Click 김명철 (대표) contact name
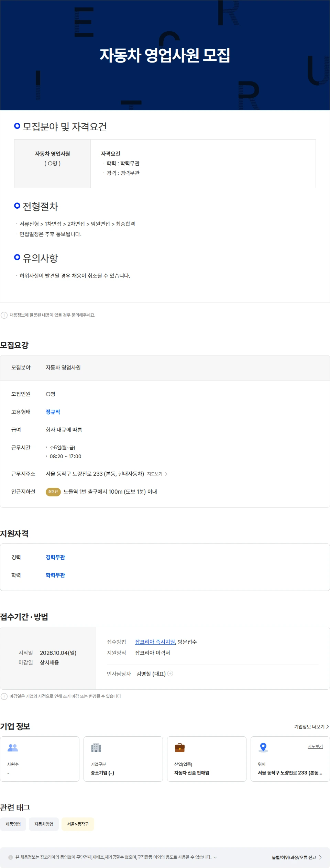330x868 pixels. point(151,674)
